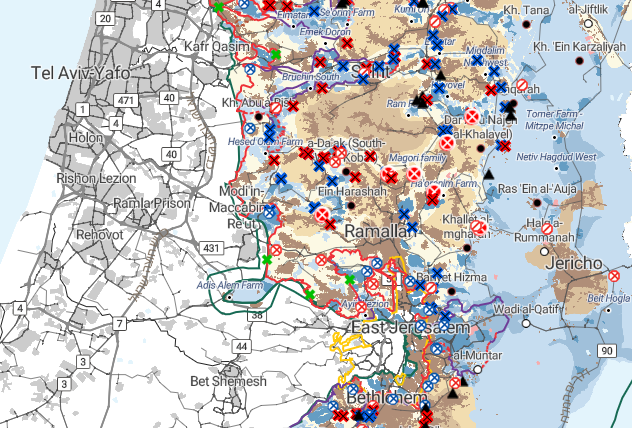632x428 pixels.
Task: Click blue circled-X marker above Hesed Olam Farm
Action: pos(250,129)
